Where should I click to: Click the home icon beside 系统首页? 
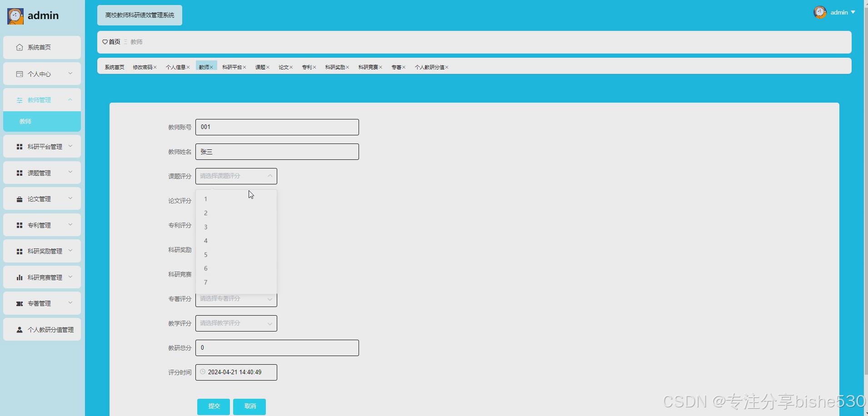point(20,47)
